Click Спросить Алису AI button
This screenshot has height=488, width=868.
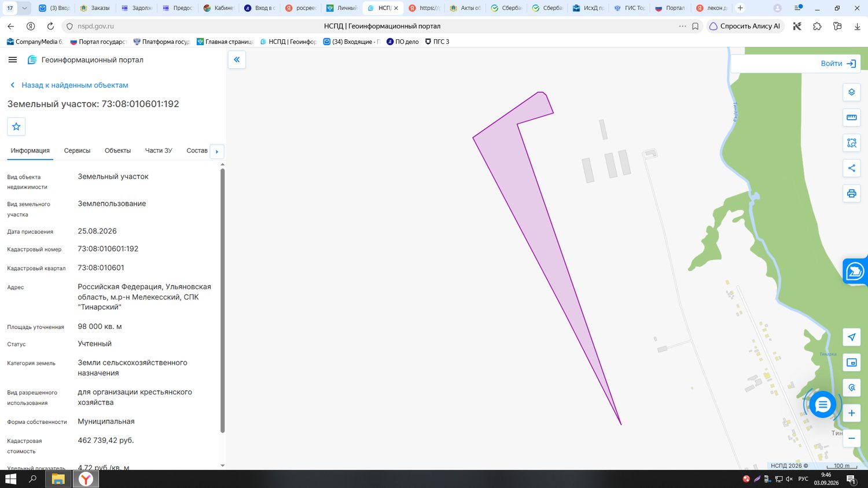tap(745, 26)
